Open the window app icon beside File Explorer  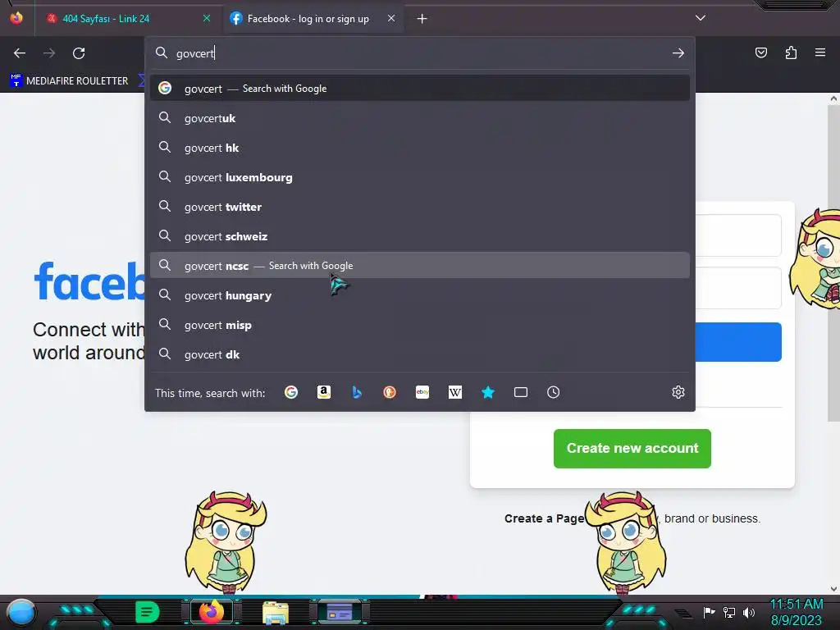click(x=339, y=612)
